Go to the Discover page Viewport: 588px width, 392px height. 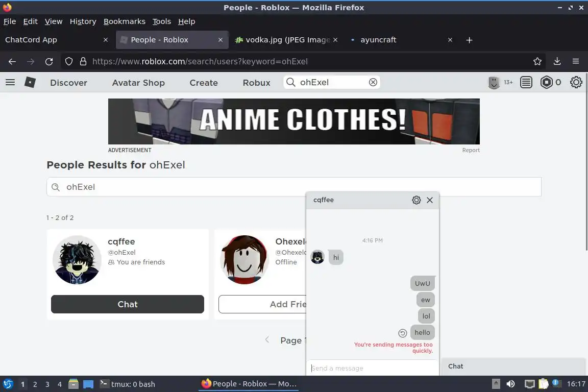pos(68,83)
